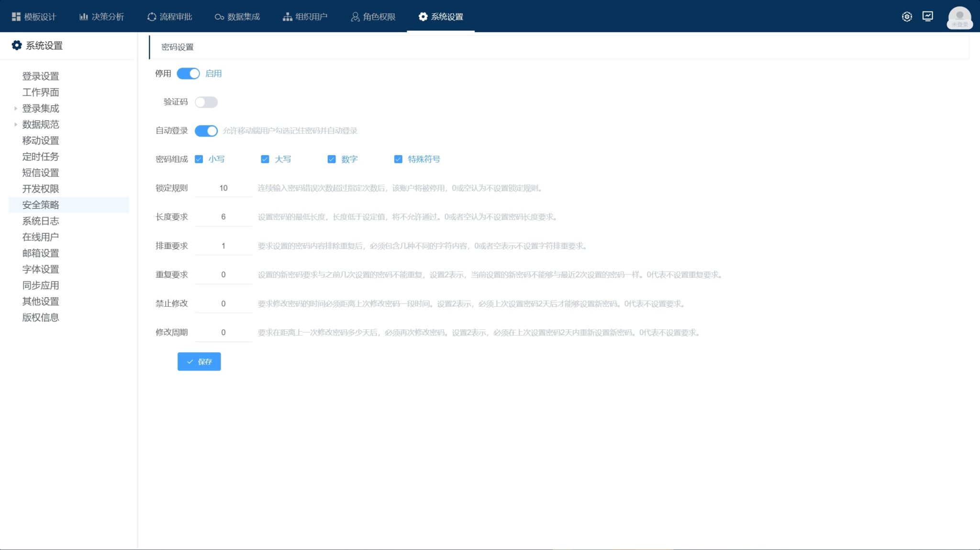Click the 组织用户 hierarchy icon
980x550 pixels.
click(x=287, y=17)
